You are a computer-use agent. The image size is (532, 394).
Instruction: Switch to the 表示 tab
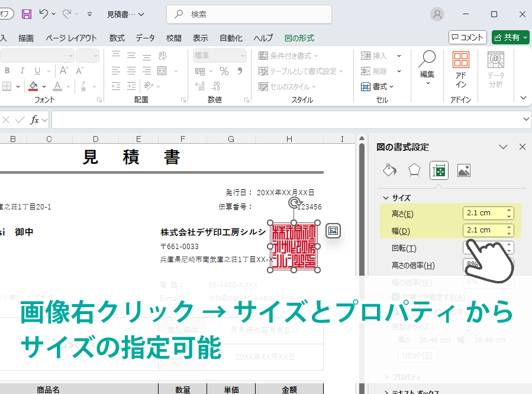click(x=201, y=38)
